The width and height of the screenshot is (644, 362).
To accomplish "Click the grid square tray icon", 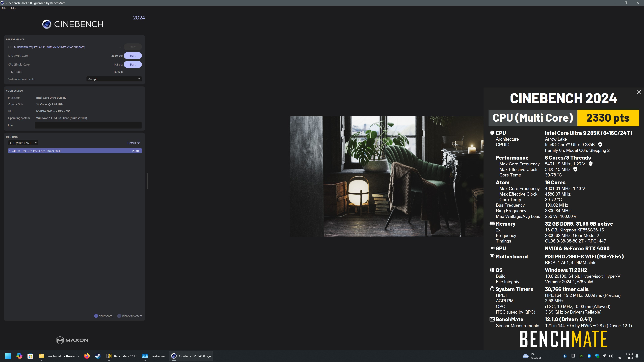I will click(573, 356).
